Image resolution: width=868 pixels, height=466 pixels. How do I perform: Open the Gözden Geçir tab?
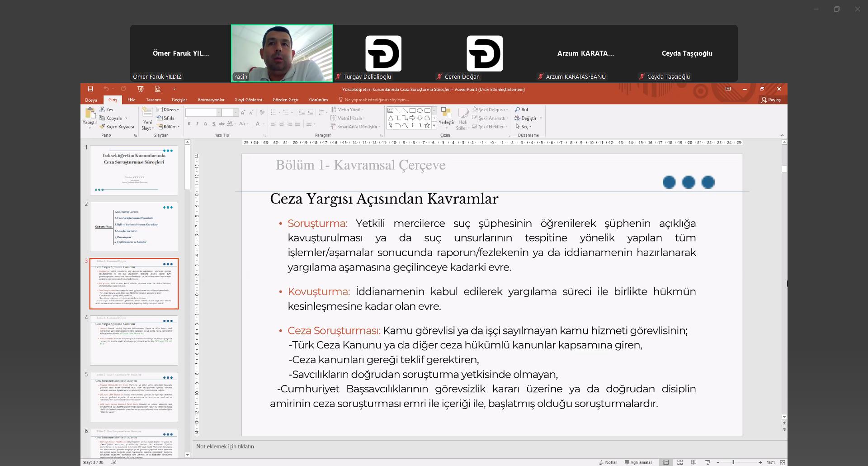point(286,100)
